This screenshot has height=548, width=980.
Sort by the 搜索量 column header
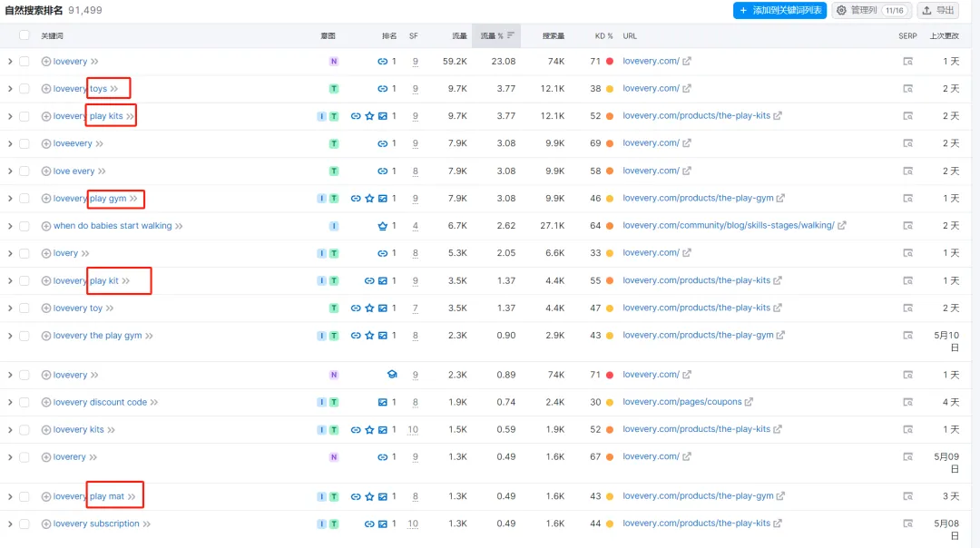(554, 36)
